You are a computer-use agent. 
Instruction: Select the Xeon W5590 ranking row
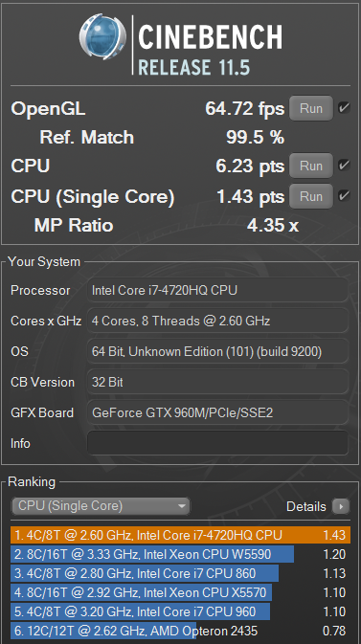tap(180, 554)
